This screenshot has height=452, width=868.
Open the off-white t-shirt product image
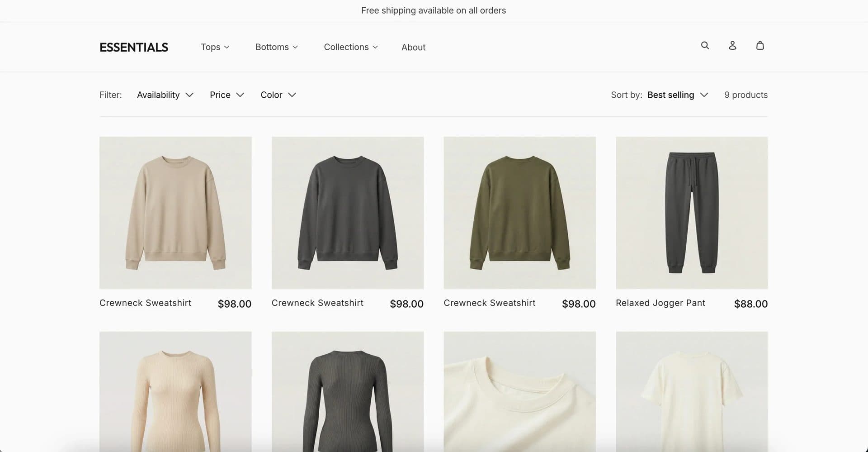[692, 392]
